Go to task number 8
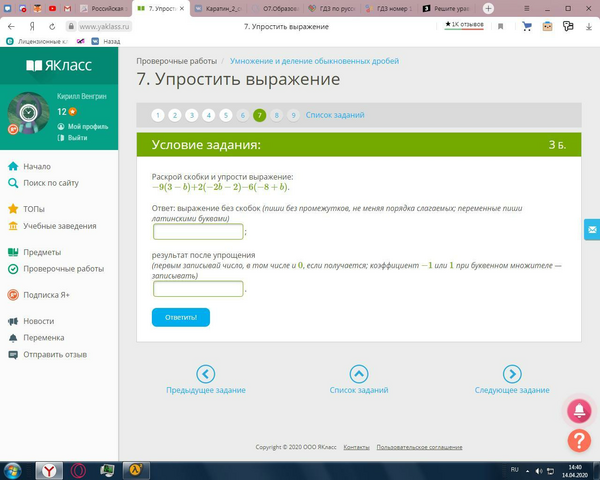 click(276, 115)
